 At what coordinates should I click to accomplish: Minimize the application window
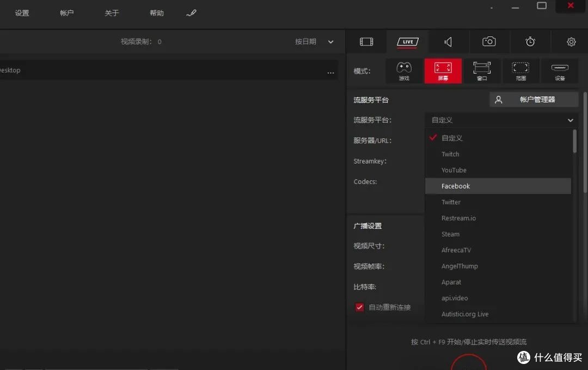[515, 8]
